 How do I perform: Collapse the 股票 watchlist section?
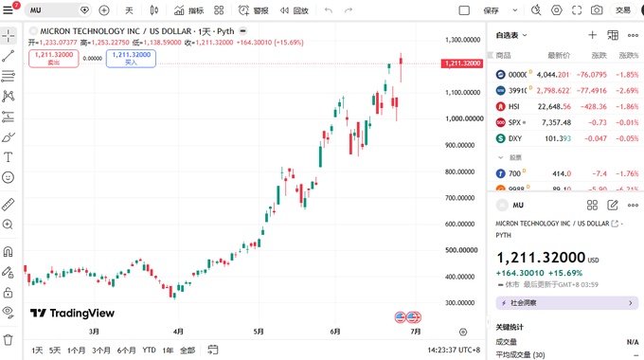tap(500, 157)
